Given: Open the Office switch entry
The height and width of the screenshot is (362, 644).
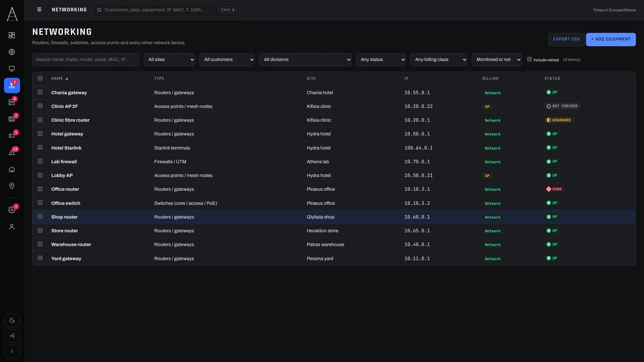Looking at the screenshot, I should coord(66,203).
